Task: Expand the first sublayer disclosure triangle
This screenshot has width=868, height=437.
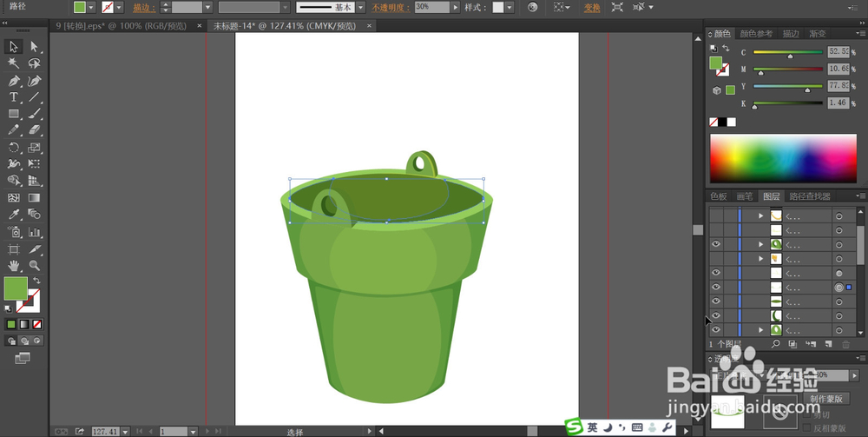Action: click(x=761, y=215)
